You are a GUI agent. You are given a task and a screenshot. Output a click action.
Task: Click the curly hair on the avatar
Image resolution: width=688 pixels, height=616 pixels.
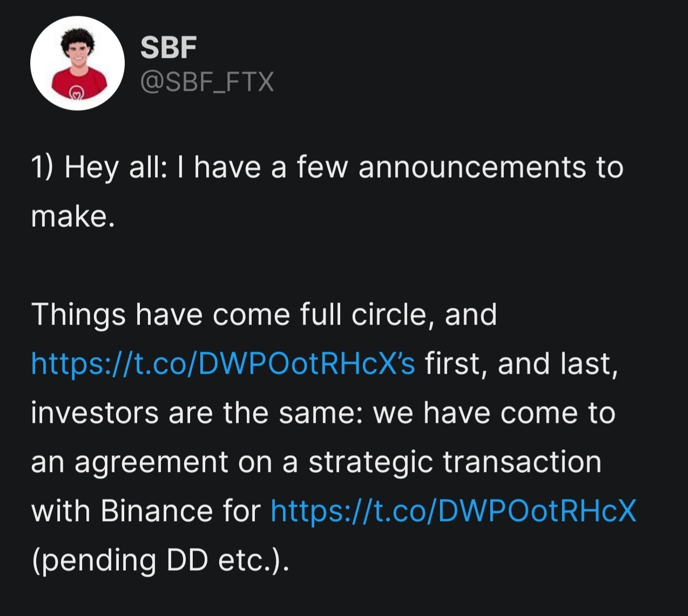[77, 37]
